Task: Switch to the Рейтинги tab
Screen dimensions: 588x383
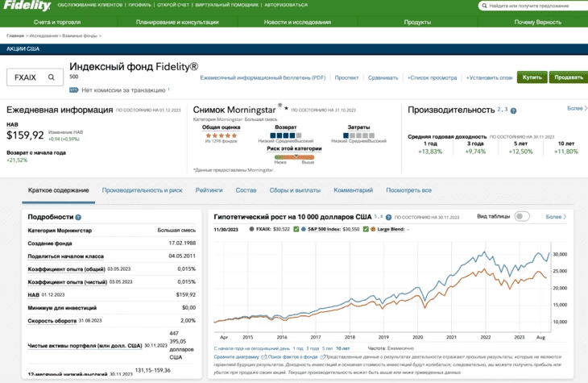Action: pos(209,190)
